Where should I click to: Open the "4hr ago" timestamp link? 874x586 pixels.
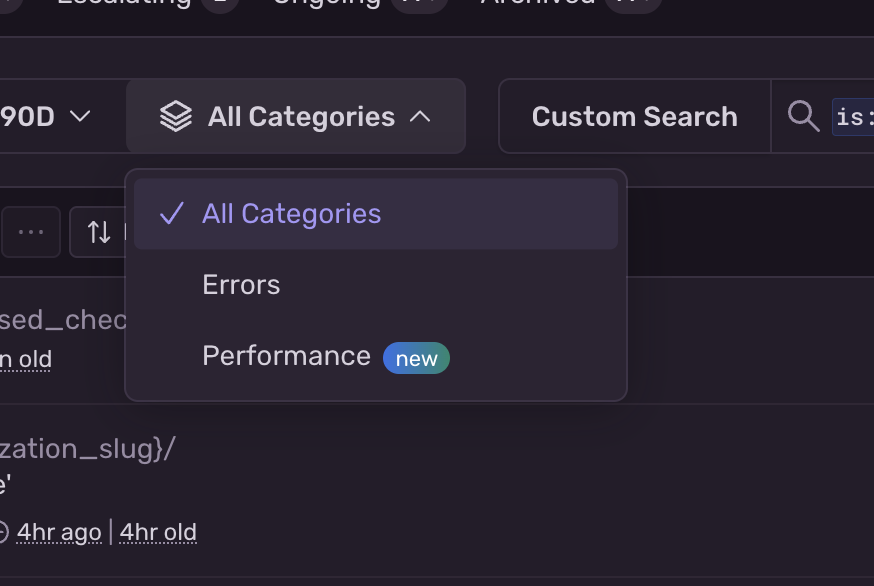(59, 531)
